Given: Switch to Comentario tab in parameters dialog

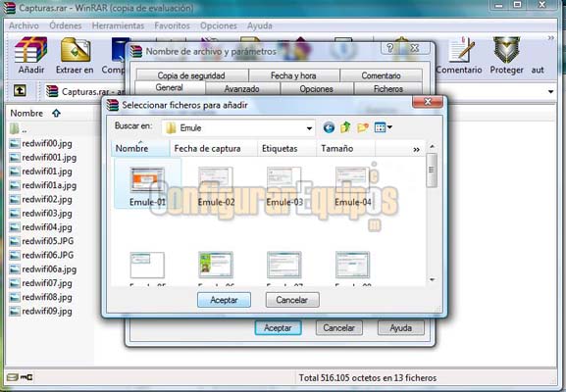Looking at the screenshot, I should (382, 75).
